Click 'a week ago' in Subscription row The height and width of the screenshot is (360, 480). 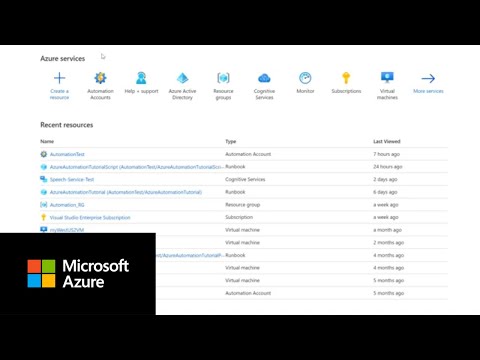[x=386, y=217]
